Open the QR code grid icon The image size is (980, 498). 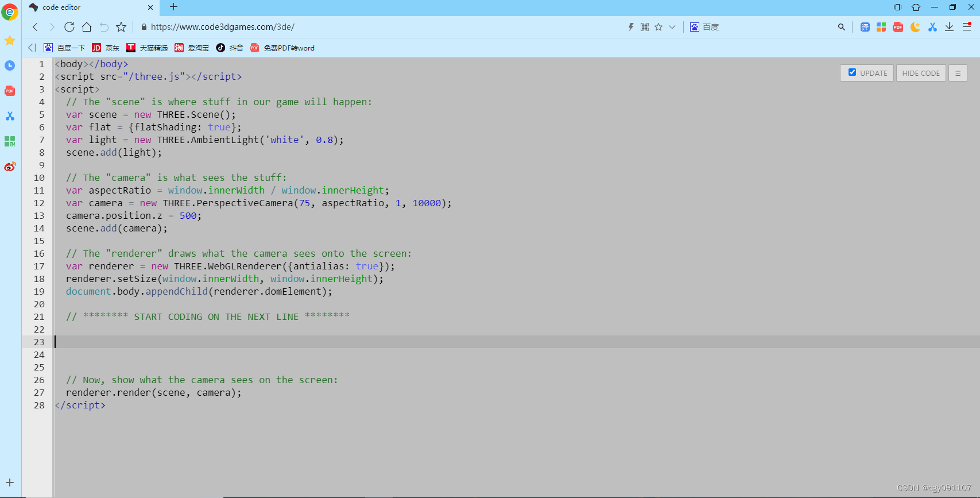pos(645,27)
